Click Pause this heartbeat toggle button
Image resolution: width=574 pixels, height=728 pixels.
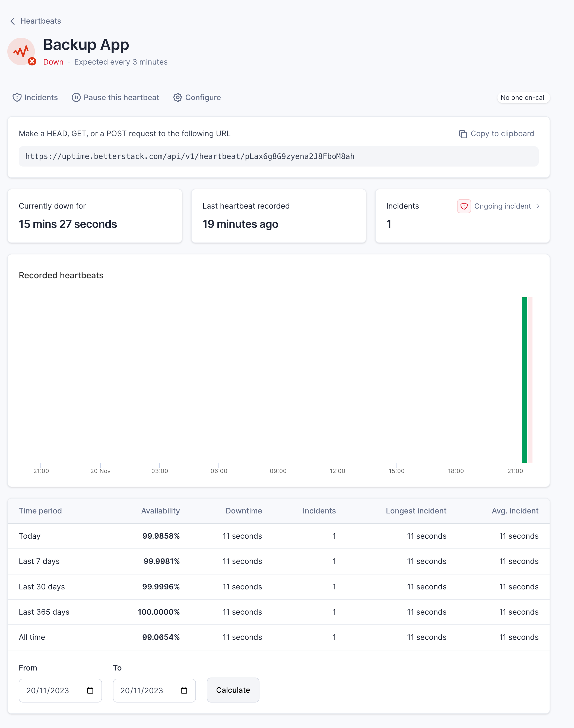click(115, 97)
